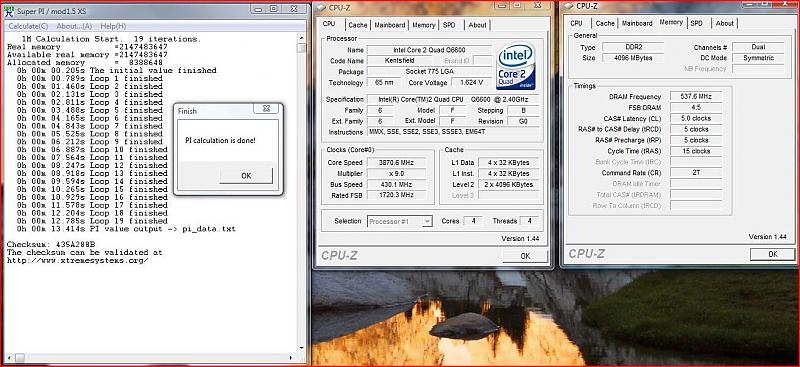This screenshot has height=367, width=800.
Task: Click the FSB:DRAM ratio value 4:5
Action: point(696,108)
